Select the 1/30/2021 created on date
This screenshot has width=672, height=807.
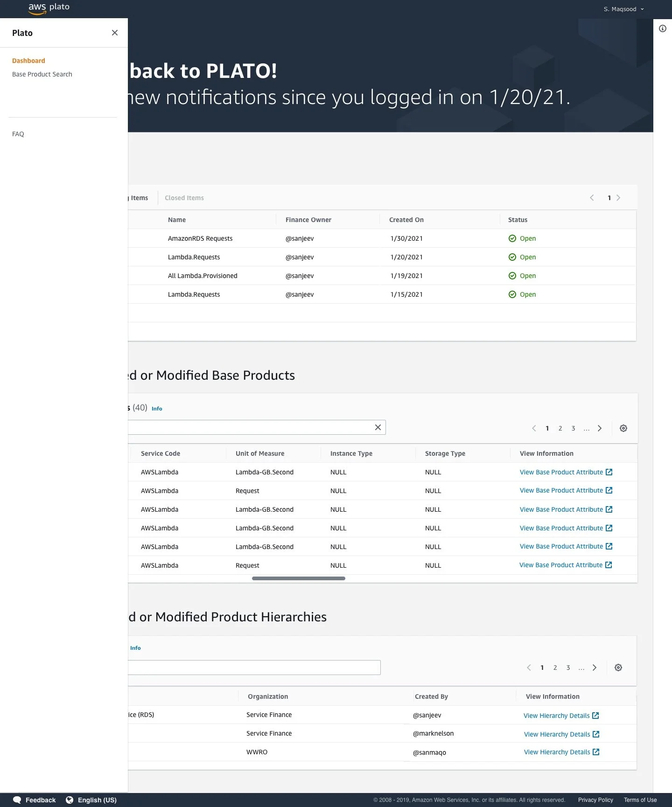pyautogui.click(x=406, y=238)
